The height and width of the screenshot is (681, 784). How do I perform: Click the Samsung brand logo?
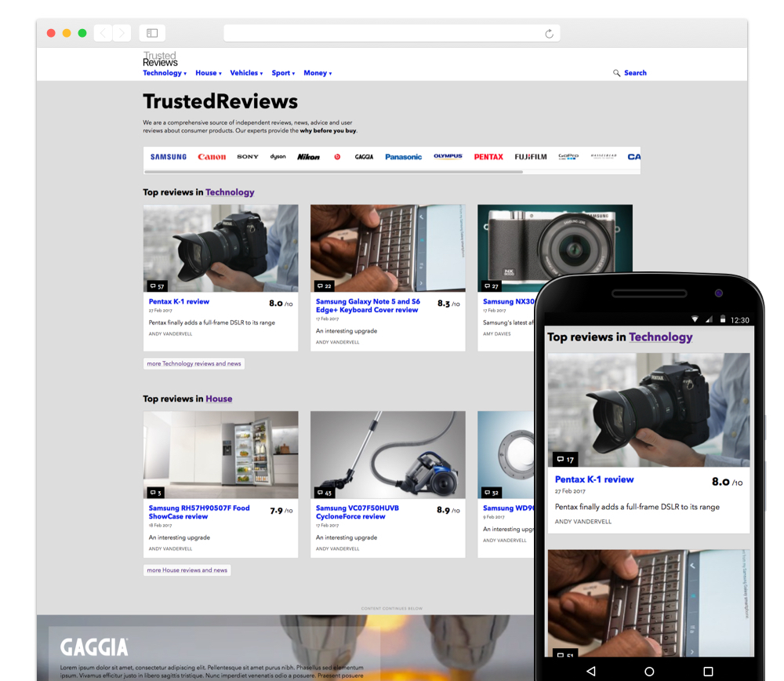[x=169, y=157]
